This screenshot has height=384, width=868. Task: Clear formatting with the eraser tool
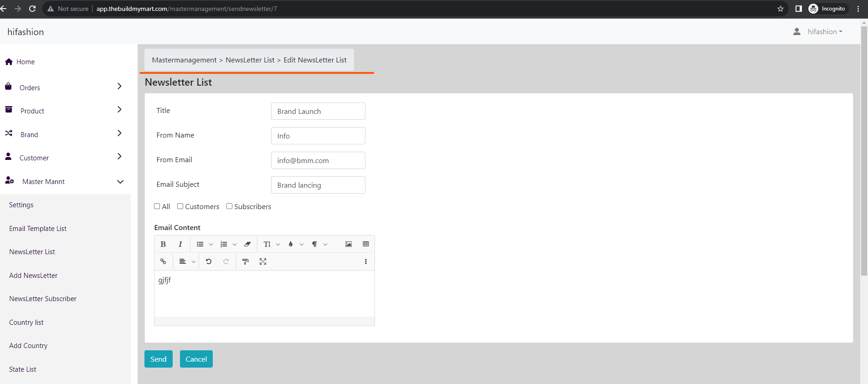coord(247,244)
